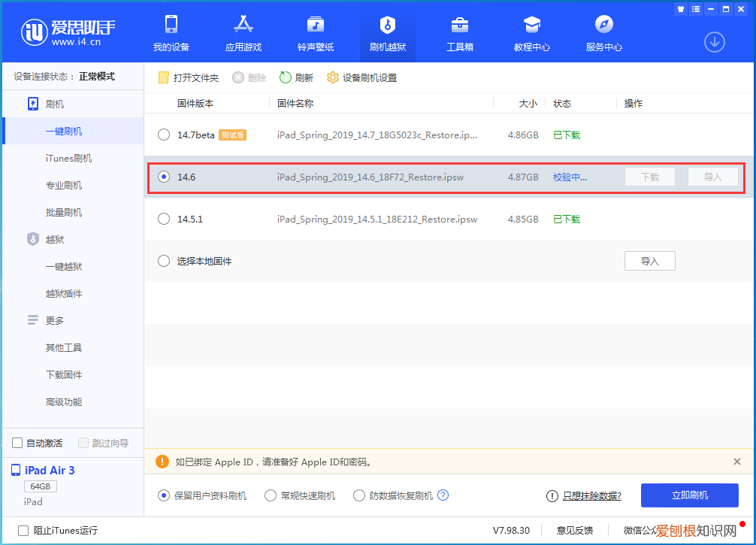Open the 我的设备 device icon
This screenshot has height=545, width=756.
171,25
